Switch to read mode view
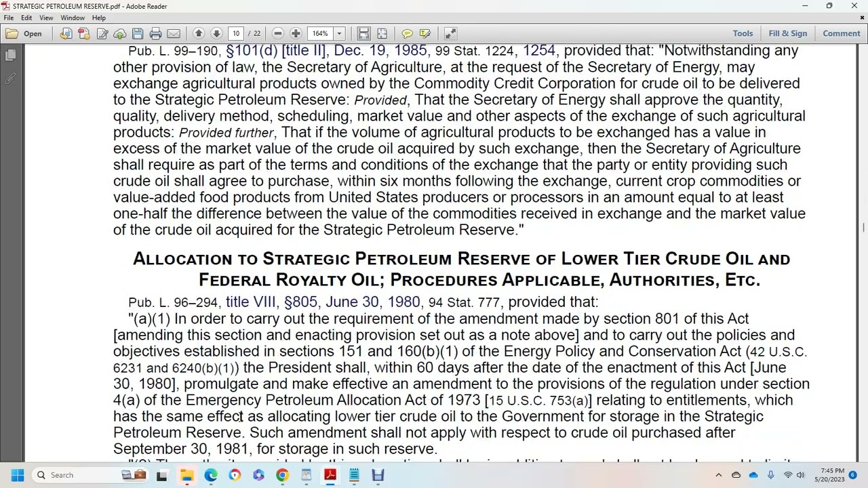This screenshot has width=868, height=488. (x=450, y=33)
